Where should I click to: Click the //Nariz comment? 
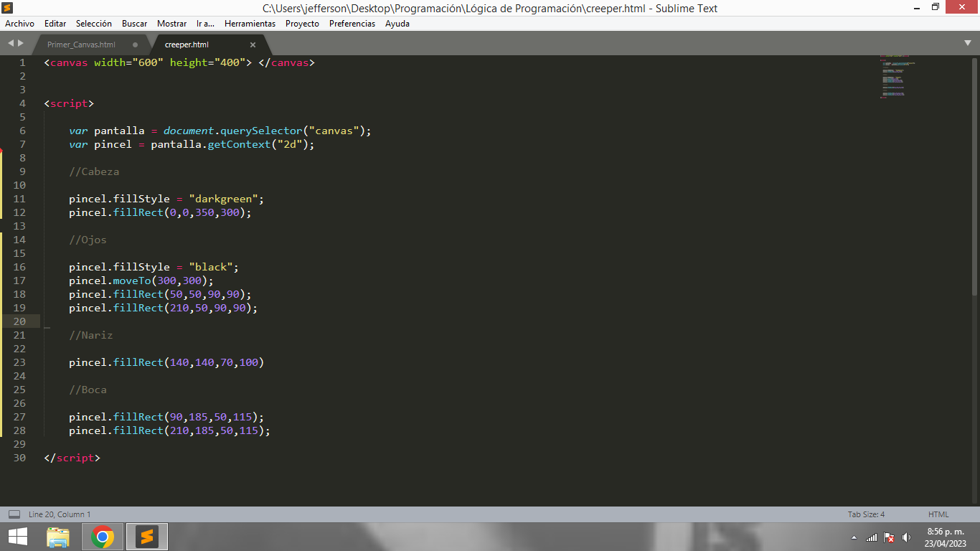coord(91,335)
